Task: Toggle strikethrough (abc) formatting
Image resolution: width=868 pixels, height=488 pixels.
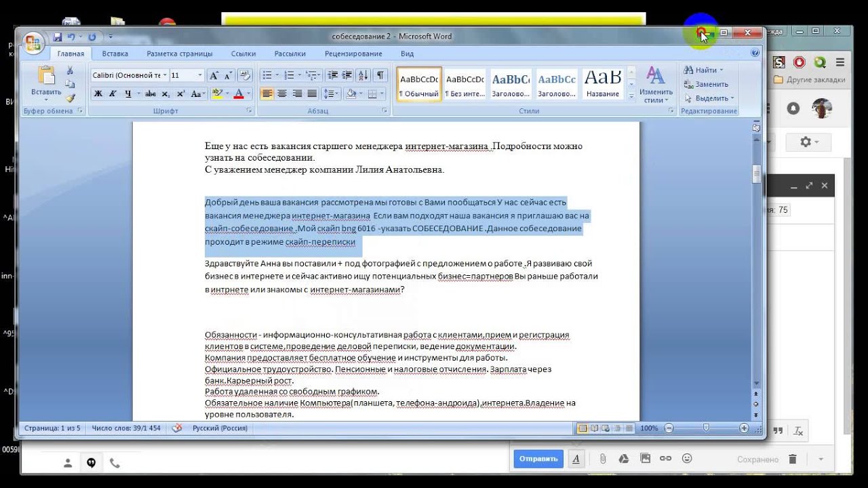Action: pos(151,94)
